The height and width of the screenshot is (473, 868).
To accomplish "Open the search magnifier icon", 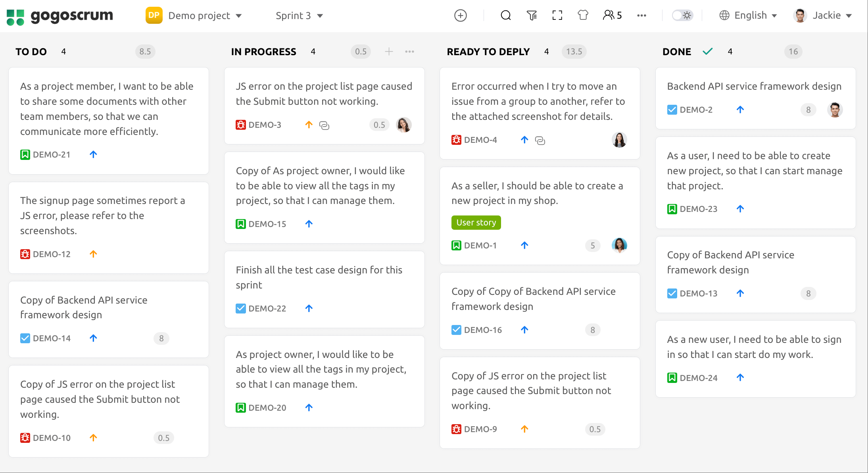I will [505, 15].
